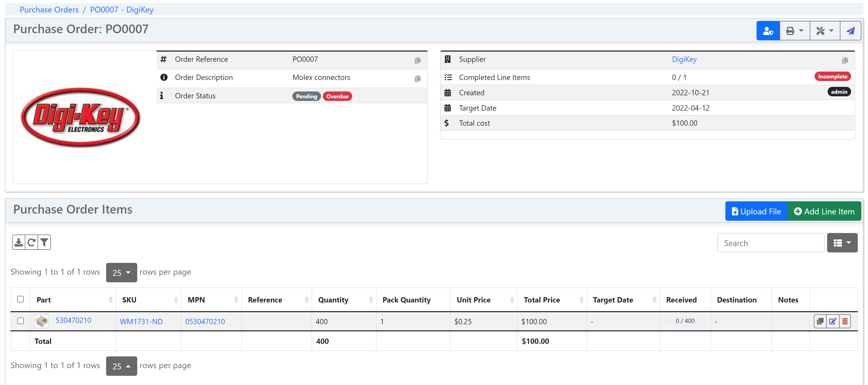The height and width of the screenshot is (385, 868).
Task: Click the Digi-Key logo image
Action: (x=81, y=117)
